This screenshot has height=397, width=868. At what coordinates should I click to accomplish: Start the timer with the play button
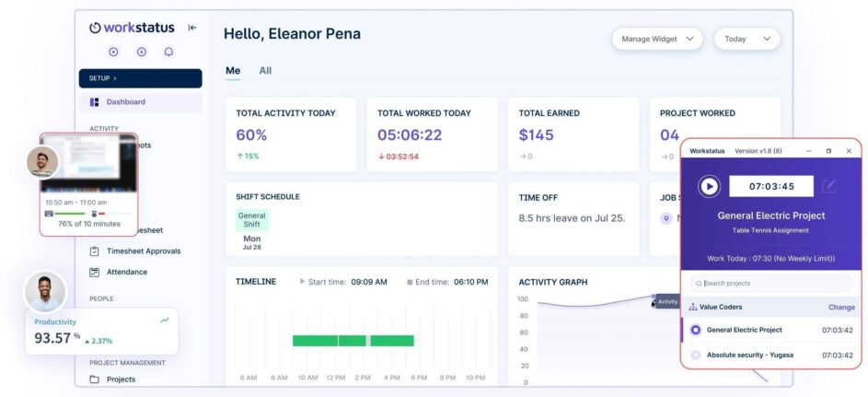[709, 186]
